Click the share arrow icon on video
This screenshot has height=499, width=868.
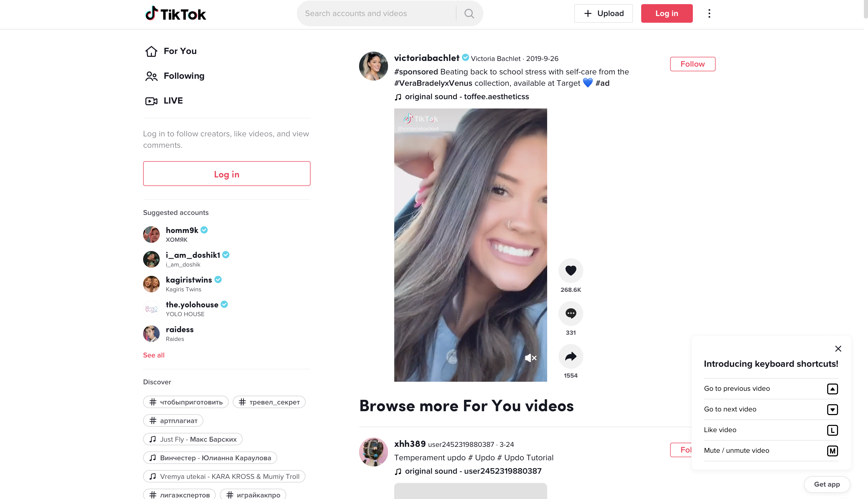(x=570, y=356)
